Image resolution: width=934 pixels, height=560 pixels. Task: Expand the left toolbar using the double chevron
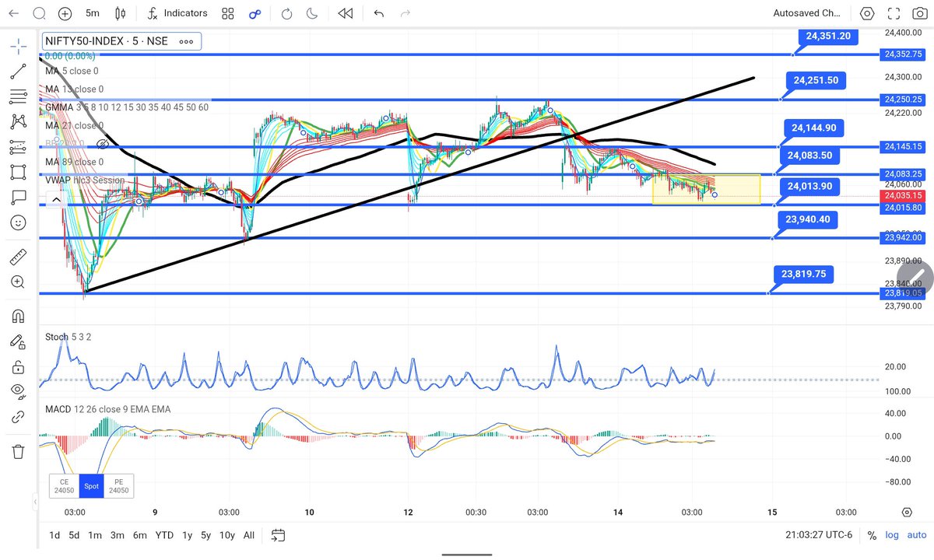pyautogui.click(x=34, y=502)
